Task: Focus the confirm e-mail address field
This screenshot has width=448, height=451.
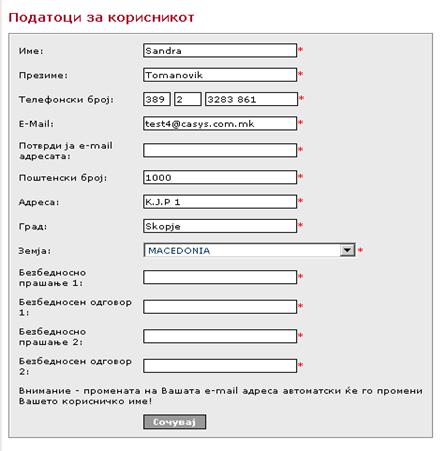Action: pyautogui.click(x=220, y=150)
